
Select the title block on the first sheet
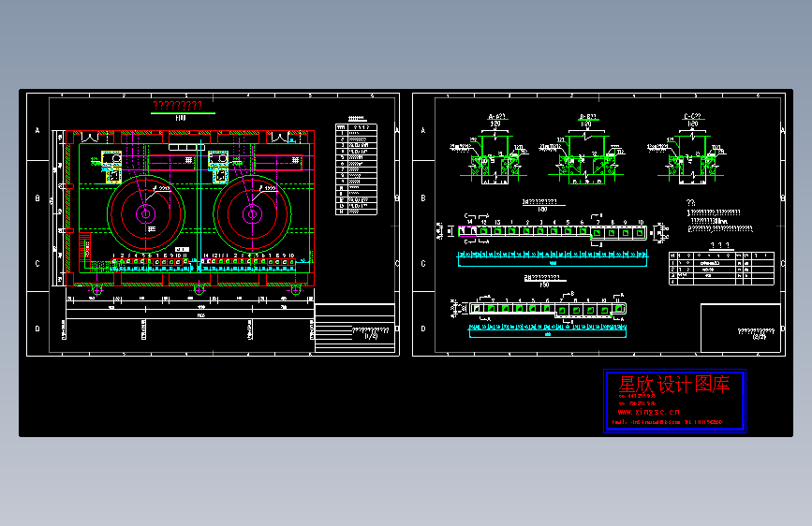(355, 329)
